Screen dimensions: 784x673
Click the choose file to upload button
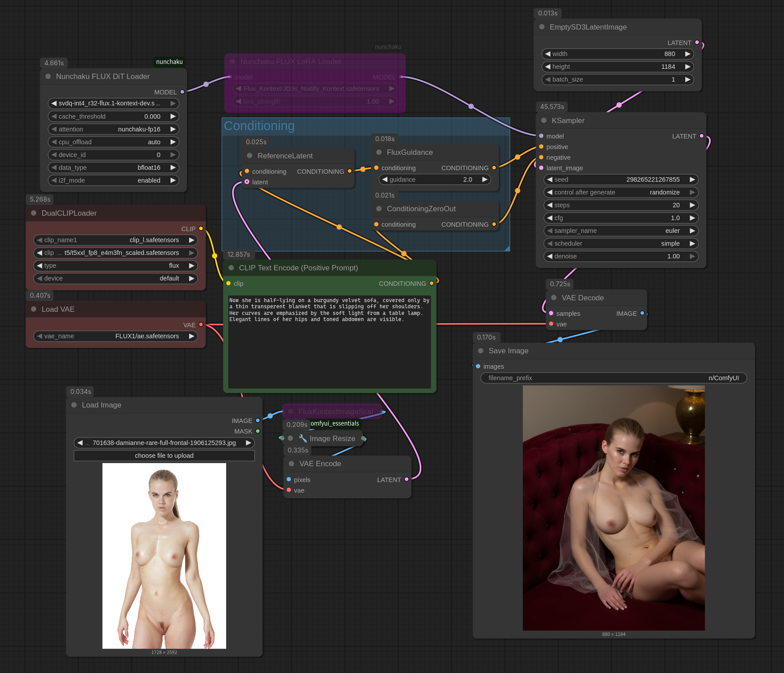[164, 456]
